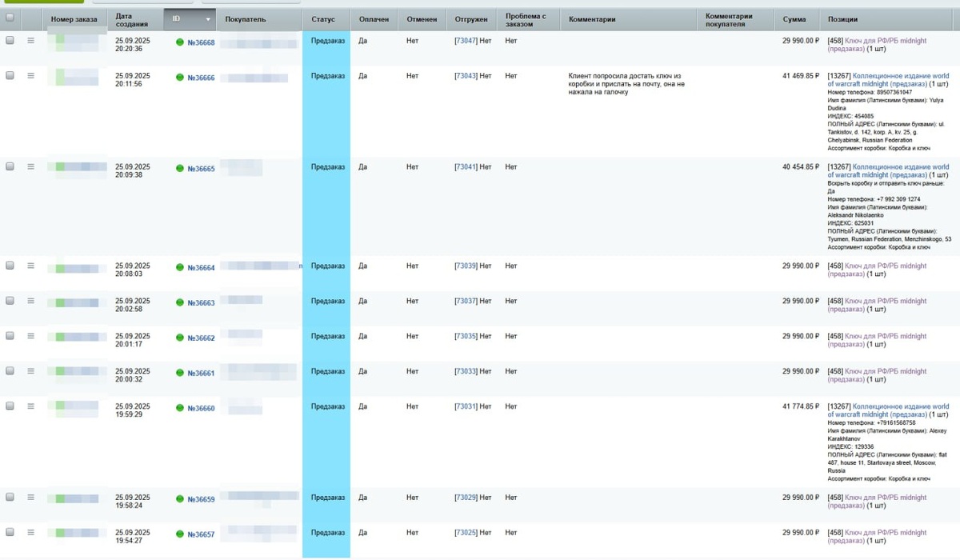Image resolution: width=960 pixels, height=560 pixels.
Task: Open order link №36657
Action: [201, 535]
